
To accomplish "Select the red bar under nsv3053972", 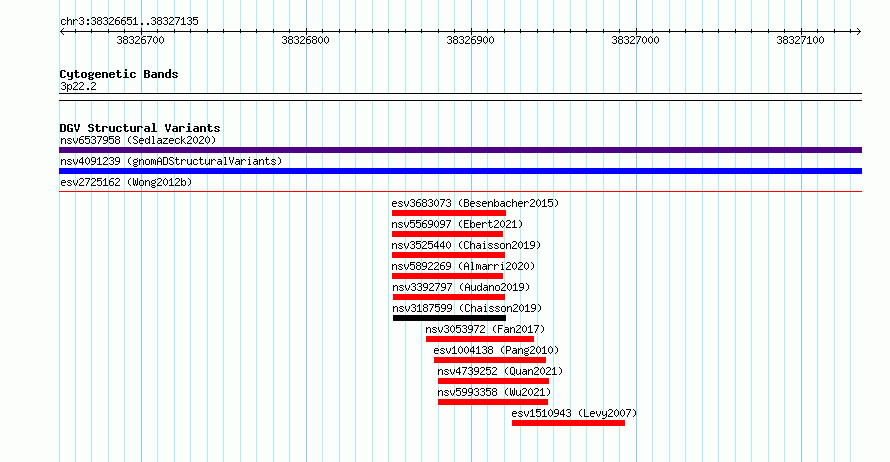I will [x=480, y=339].
